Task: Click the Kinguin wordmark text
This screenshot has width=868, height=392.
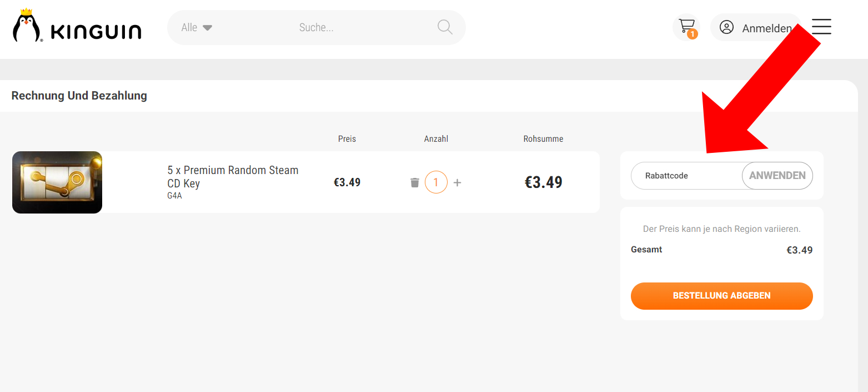Action: tap(96, 32)
